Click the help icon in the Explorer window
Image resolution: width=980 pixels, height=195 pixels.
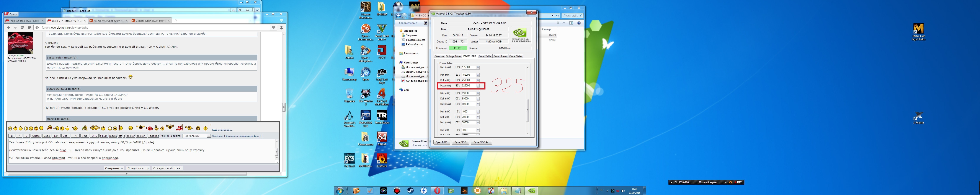[x=579, y=23]
